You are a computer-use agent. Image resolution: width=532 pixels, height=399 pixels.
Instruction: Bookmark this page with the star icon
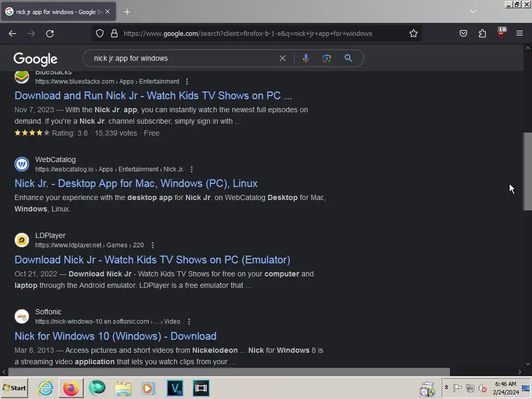[x=413, y=34]
